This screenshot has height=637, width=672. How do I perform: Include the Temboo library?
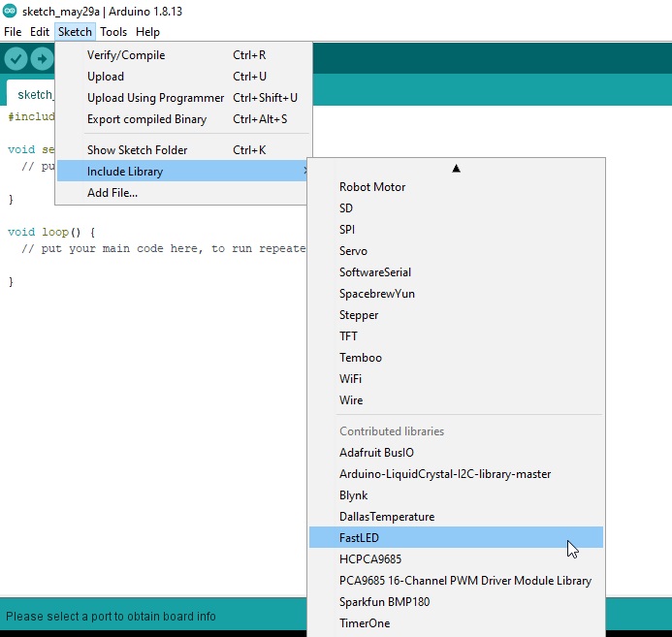click(456, 358)
